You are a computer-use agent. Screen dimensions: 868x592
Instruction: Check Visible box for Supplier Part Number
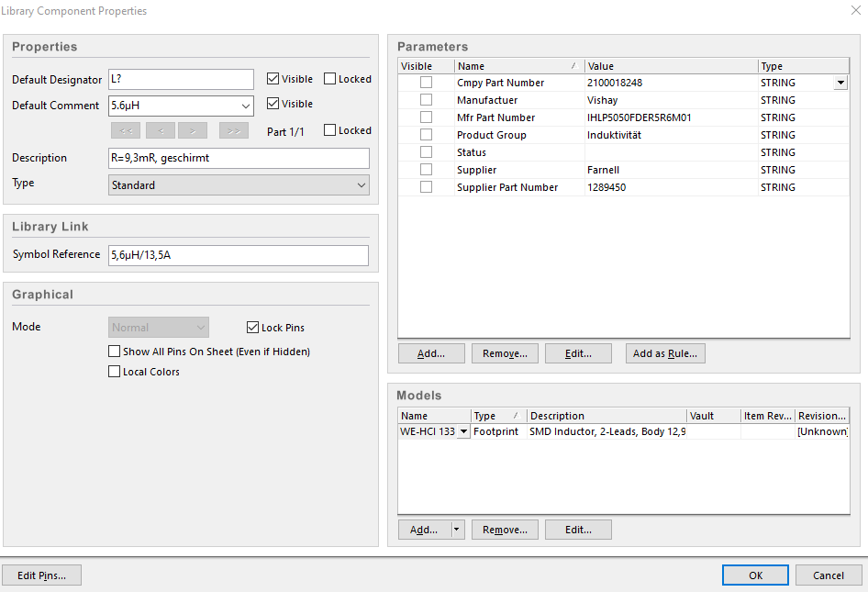click(x=426, y=186)
